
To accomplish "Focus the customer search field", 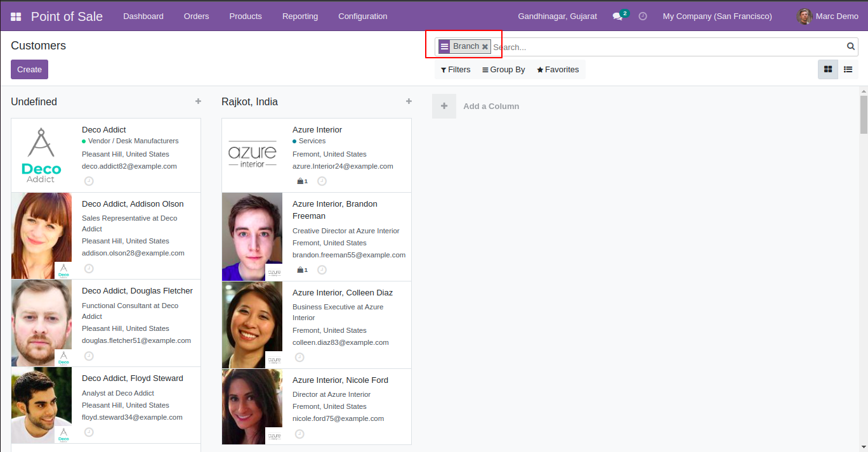I will tap(668, 47).
